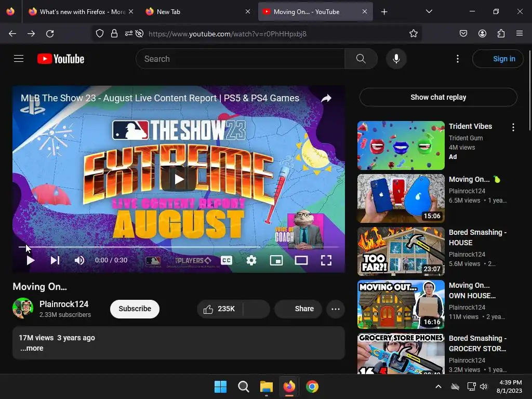532x399 pixels.
Task: Open options menu for Trident Vibes ad
Action: point(513,127)
